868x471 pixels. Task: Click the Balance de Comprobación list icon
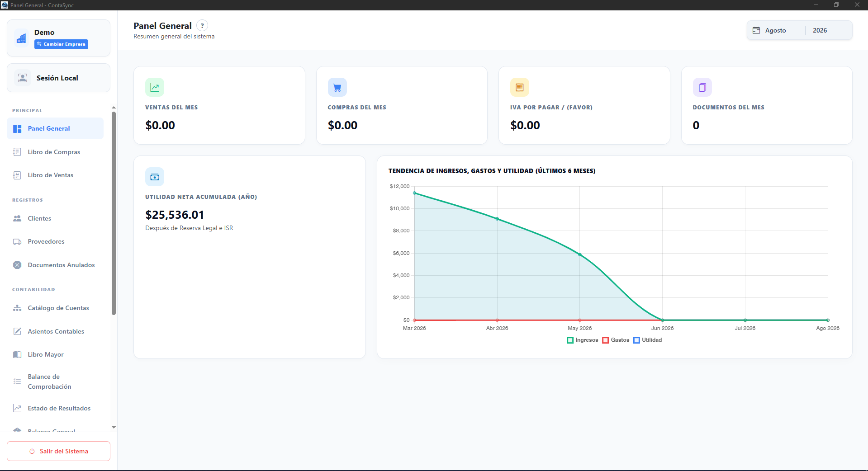click(17, 382)
